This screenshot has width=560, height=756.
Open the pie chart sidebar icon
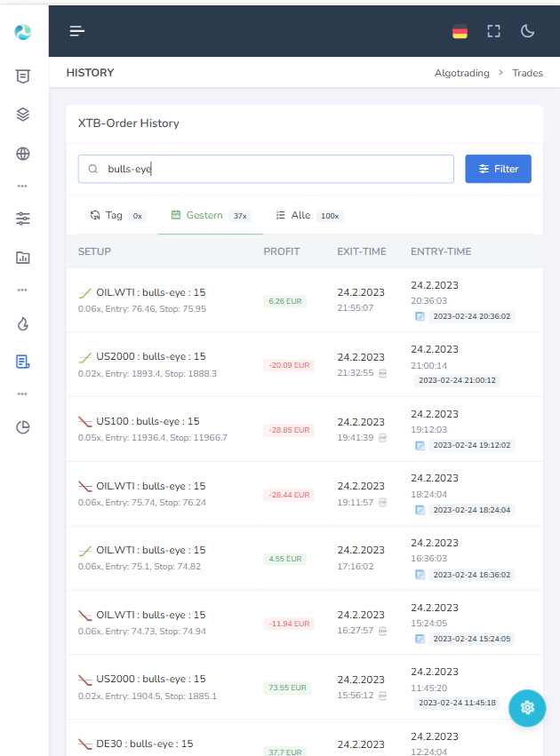tap(23, 427)
